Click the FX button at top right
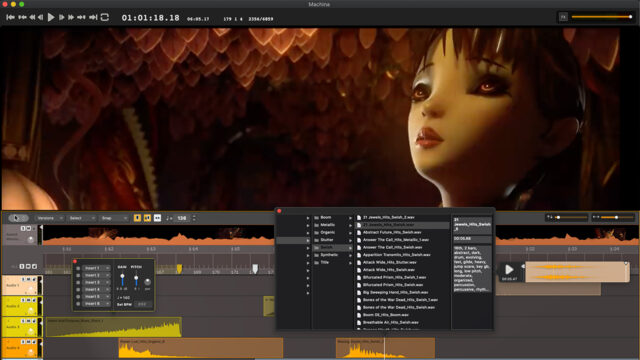The width and height of the screenshot is (640, 360). (563, 17)
